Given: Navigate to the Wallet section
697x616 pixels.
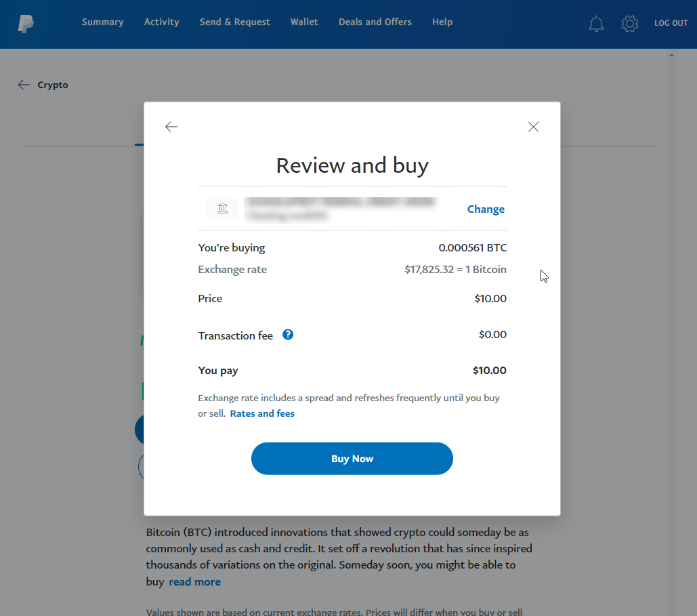Looking at the screenshot, I should pos(304,22).
